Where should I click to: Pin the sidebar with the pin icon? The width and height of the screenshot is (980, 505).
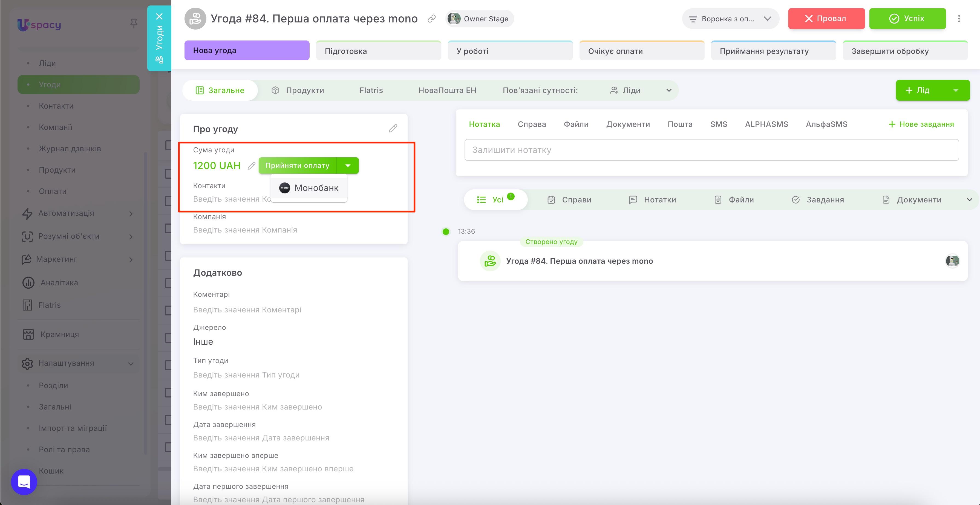[x=134, y=24]
